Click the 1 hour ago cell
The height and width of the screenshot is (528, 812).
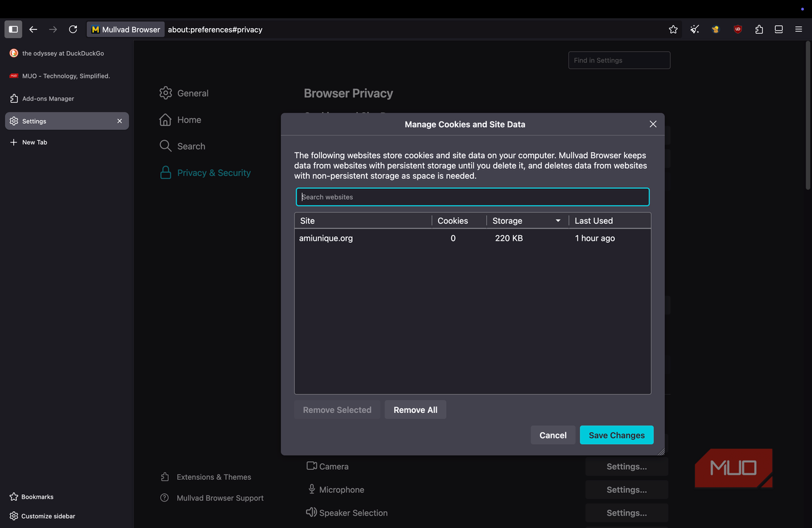coord(595,238)
